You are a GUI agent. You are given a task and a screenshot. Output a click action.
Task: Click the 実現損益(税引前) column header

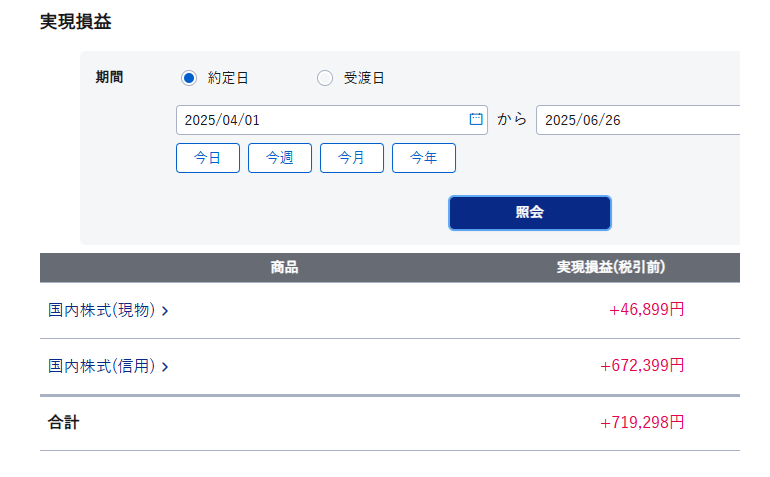click(x=611, y=267)
